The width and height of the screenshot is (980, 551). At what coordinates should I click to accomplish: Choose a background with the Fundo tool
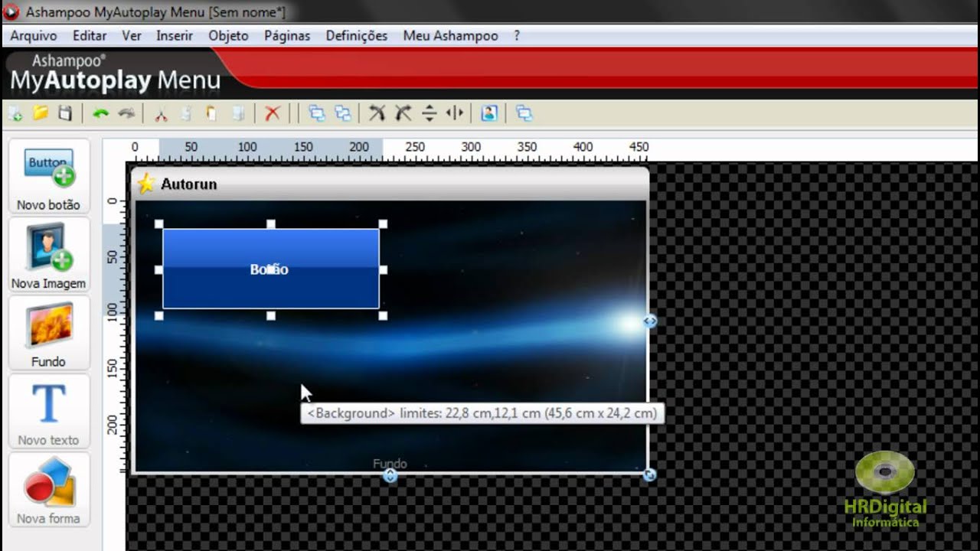pyautogui.click(x=48, y=334)
